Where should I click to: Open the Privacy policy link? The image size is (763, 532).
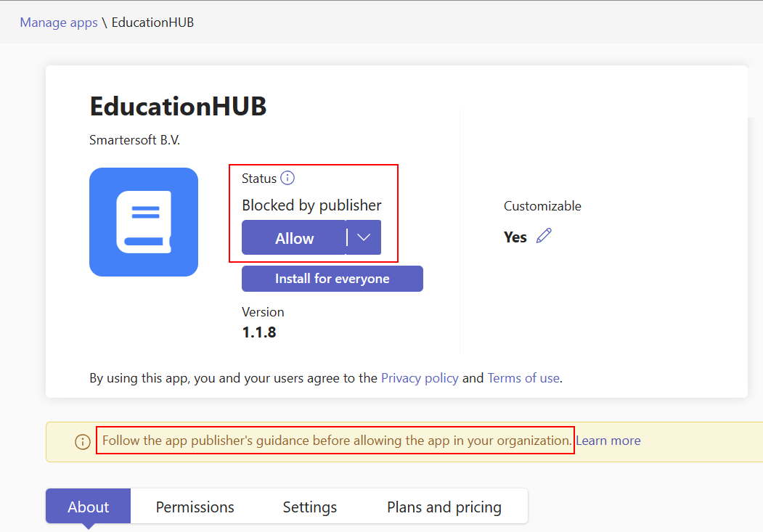coord(420,377)
